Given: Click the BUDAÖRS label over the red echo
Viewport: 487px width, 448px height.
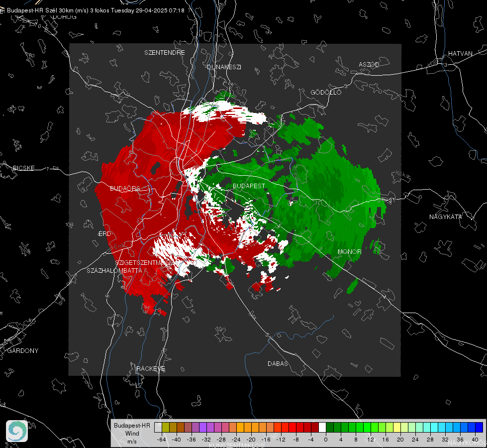Looking at the screenshot, I should (125, 188).
